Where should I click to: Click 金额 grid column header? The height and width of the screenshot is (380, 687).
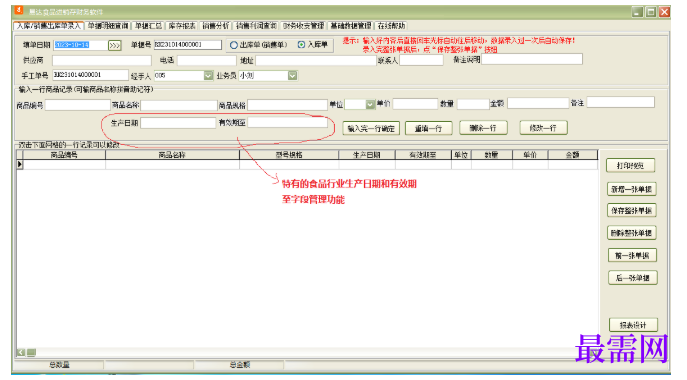pos(573,155)
